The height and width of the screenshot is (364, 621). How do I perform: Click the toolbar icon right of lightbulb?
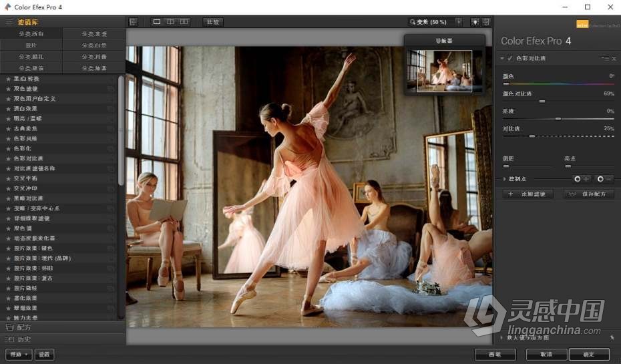point(486,22)
